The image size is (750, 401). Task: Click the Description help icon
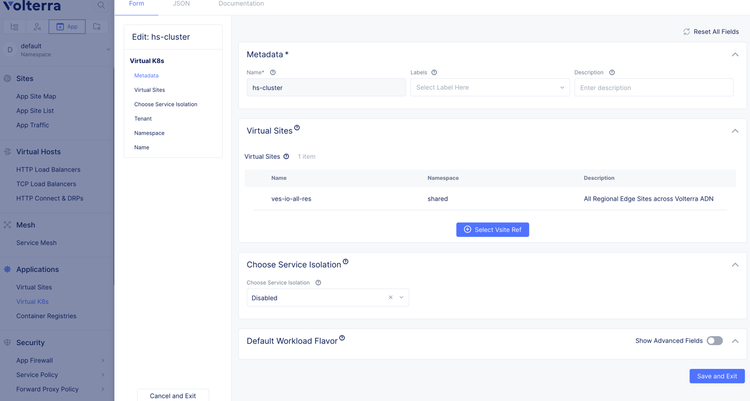[612, 73]
